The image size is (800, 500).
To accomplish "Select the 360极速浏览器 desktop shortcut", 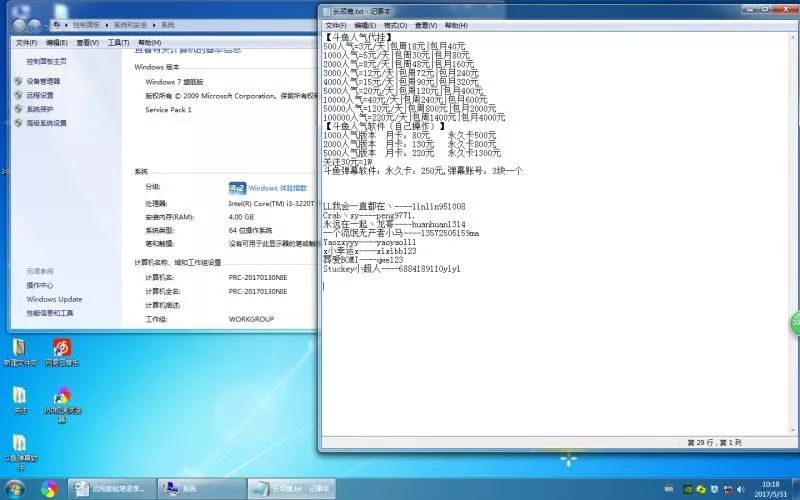I will tap(62, 405).
